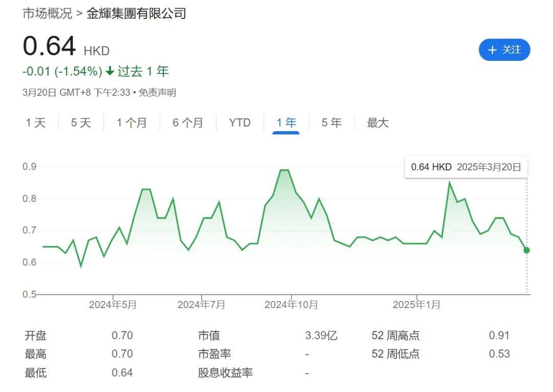Show the 最大 maximum range

(x=378, y=123)
